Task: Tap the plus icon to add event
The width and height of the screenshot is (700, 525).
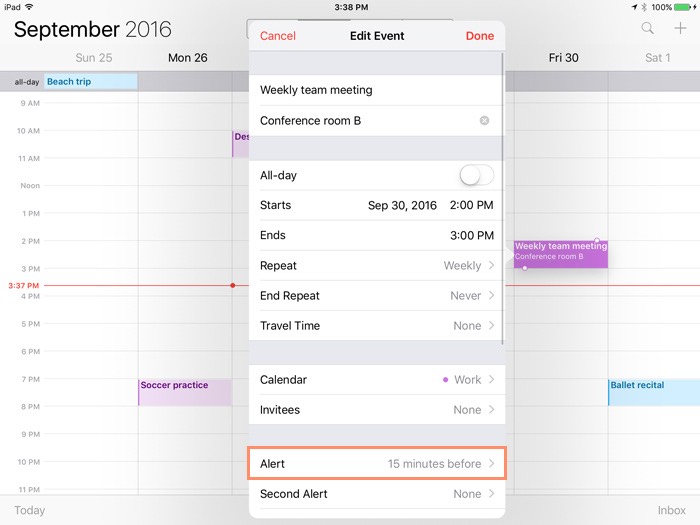Action: [680, 29]
